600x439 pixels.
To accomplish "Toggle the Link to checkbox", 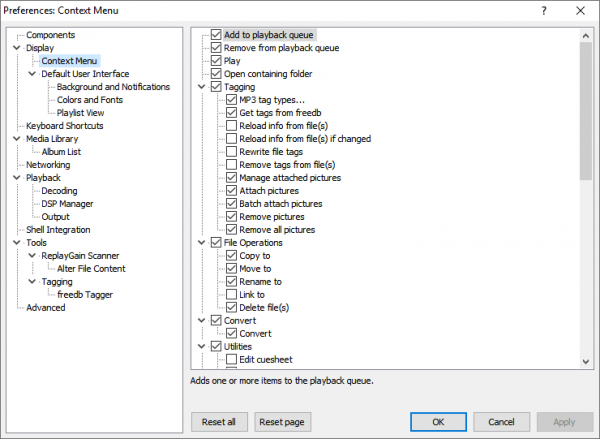I will click(232, 295).
